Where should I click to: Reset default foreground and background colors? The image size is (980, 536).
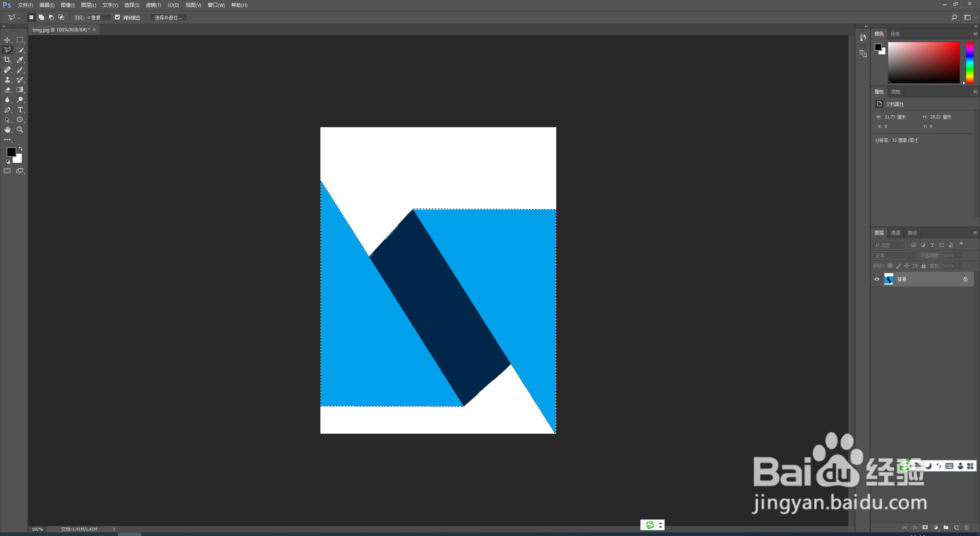pyautogui.click(x=8, y=162)
